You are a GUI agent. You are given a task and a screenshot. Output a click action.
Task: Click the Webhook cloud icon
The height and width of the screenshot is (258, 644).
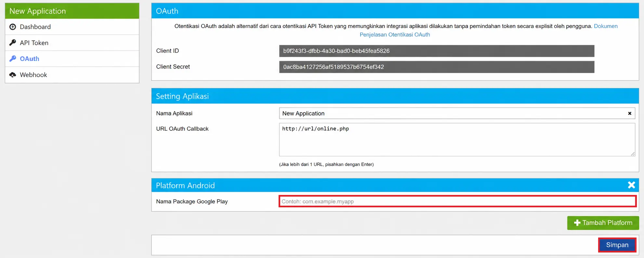pos(13,75)
